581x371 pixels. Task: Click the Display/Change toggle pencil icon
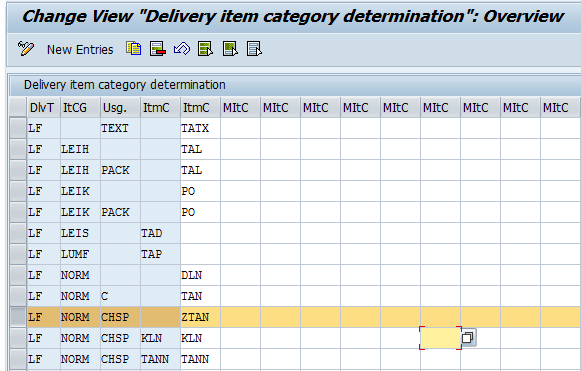point(26,49)
